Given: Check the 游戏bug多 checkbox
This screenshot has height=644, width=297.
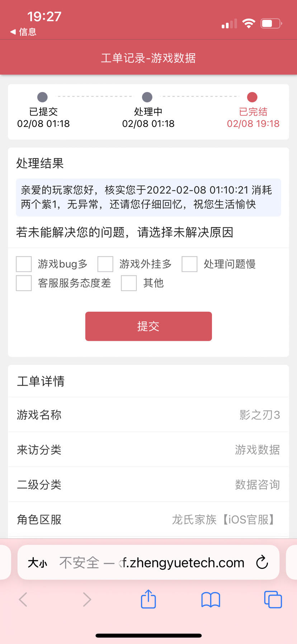Looking at the screenshot, I should 24,264.
